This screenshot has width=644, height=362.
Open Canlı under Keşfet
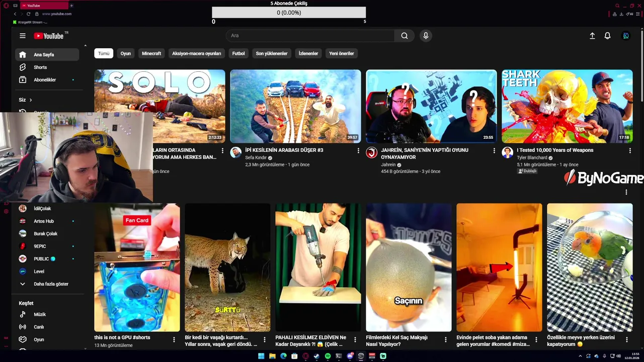pyautogui.click(x=47, y=327)
